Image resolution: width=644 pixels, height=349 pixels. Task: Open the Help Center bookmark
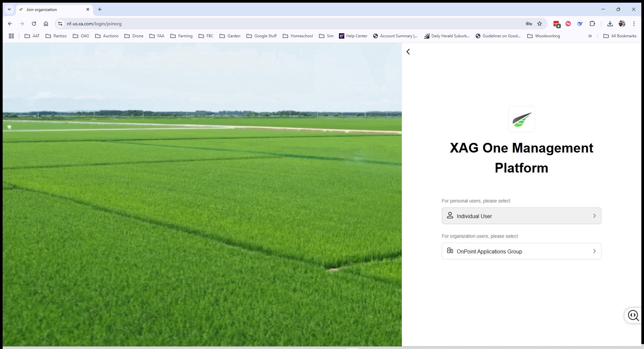[x=353, y=36]
